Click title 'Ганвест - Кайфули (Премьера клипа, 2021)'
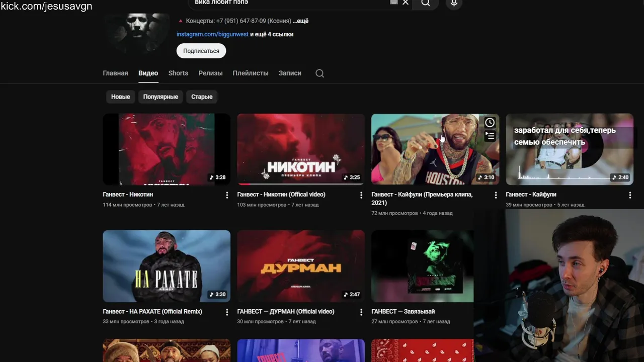The height and width of the screenshot is (362, 644). click(422, 199)
